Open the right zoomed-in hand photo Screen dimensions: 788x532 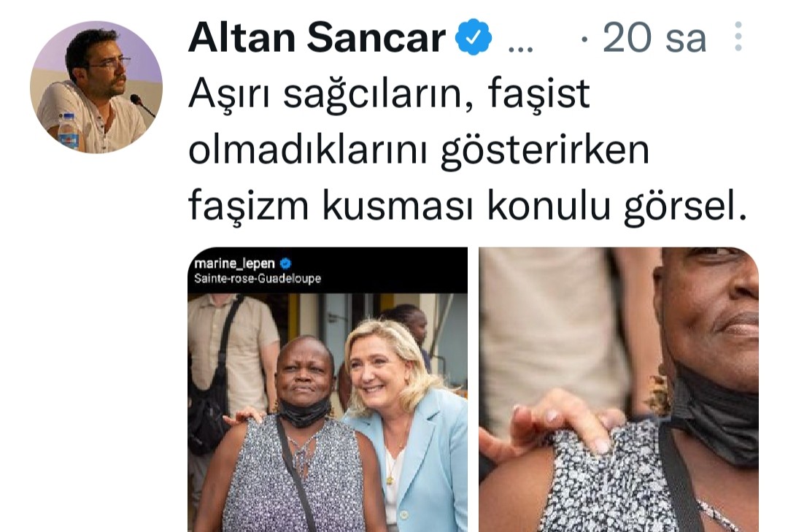pyautogui.click(x=619, y=389)
